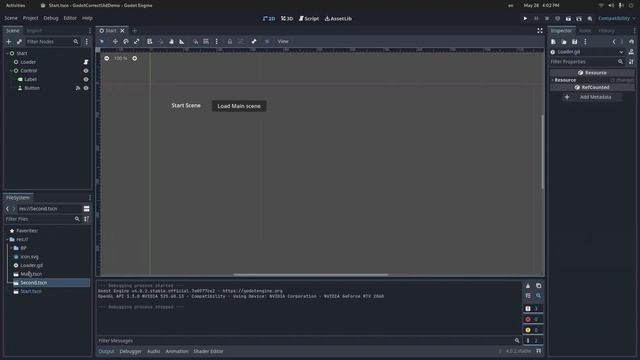Click the skeleton options bone icon

(254, 41)
